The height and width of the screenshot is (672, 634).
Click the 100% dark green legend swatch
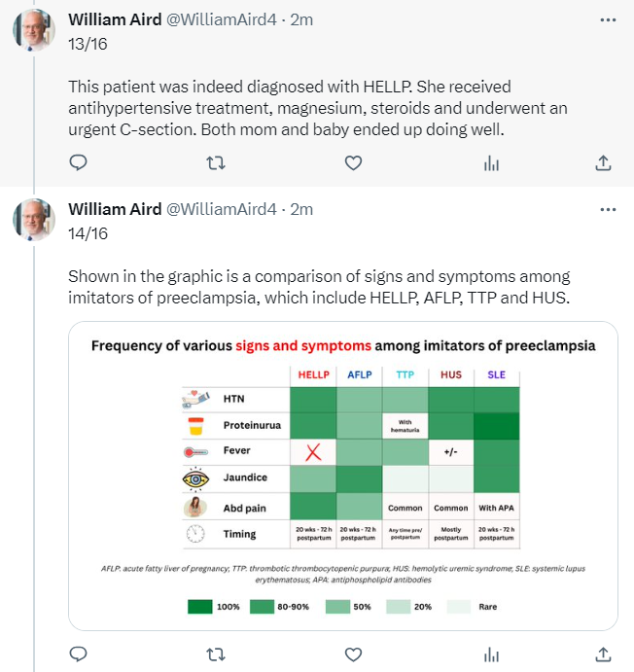coord(199,607)
